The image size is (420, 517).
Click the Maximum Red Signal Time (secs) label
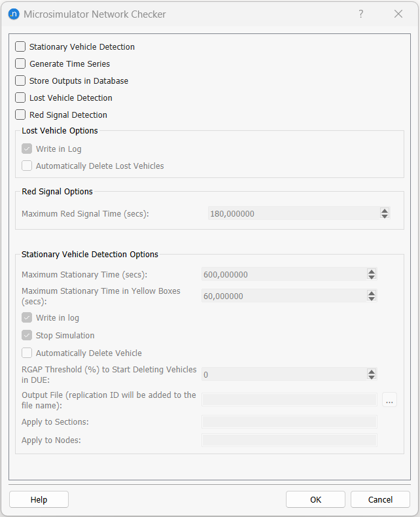pyautogui.click(x=86, y=213)
